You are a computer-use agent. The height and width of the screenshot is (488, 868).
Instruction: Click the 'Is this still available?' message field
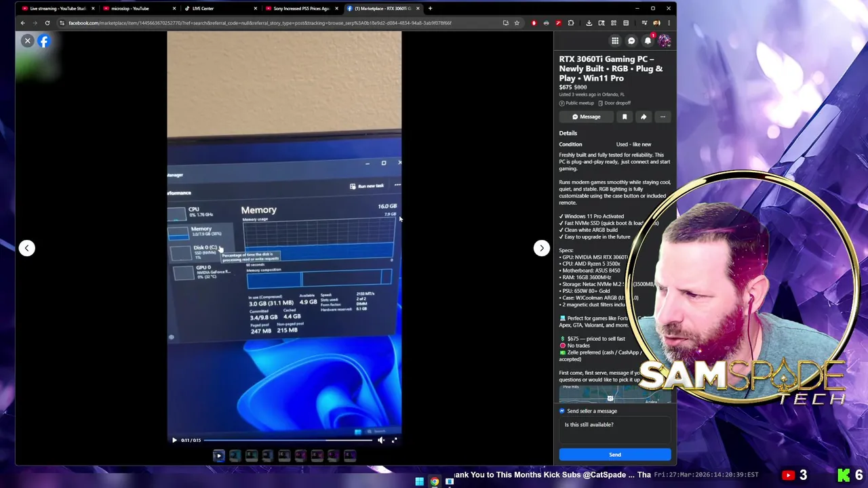(x=615, y=430)
